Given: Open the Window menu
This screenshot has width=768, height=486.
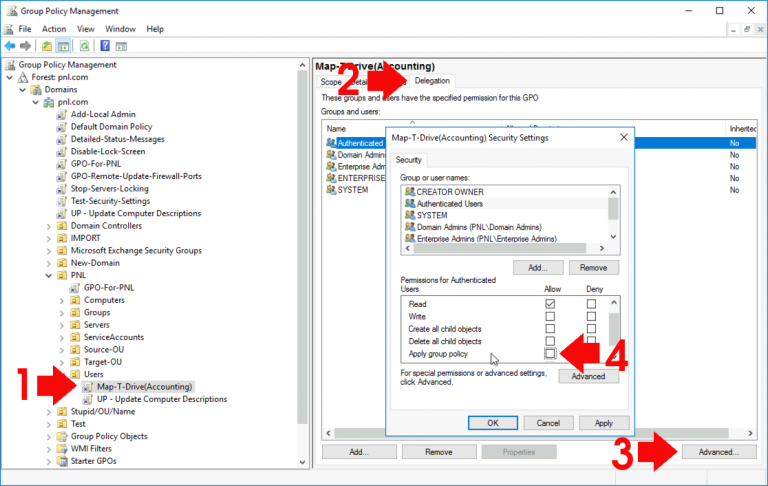Looking at the screenshot, I should point(120,29).
